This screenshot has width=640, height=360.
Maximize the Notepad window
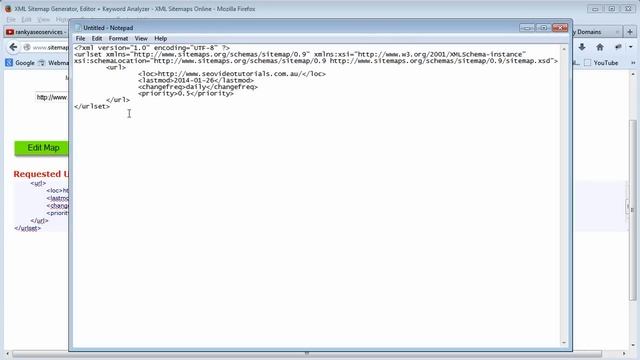(x=543, y=27)
